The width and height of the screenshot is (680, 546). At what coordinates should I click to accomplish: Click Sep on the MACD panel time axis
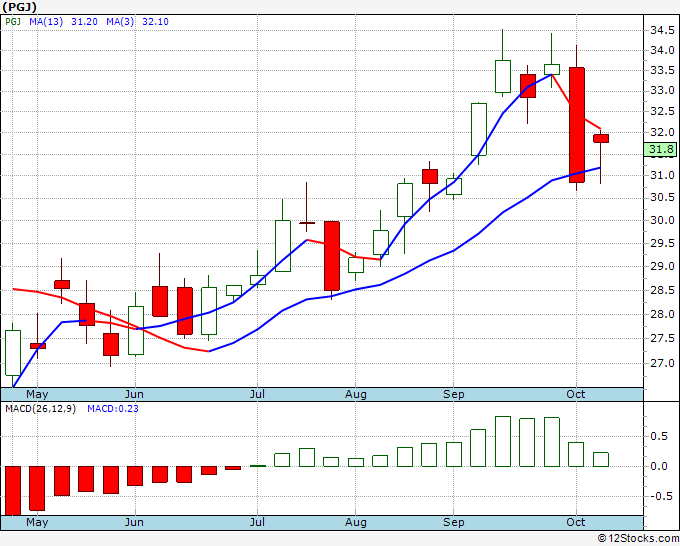pyautogui.click(x=454, y=523)
